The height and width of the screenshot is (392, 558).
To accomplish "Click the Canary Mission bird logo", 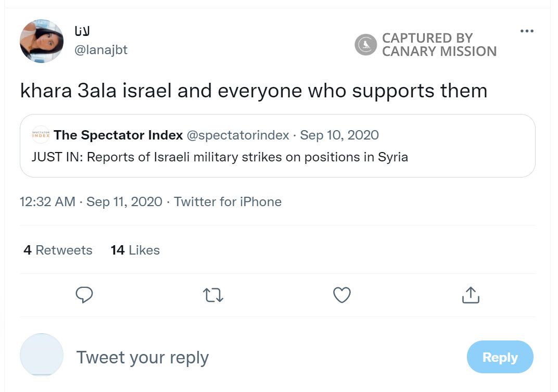I will (x=365, y=45).
